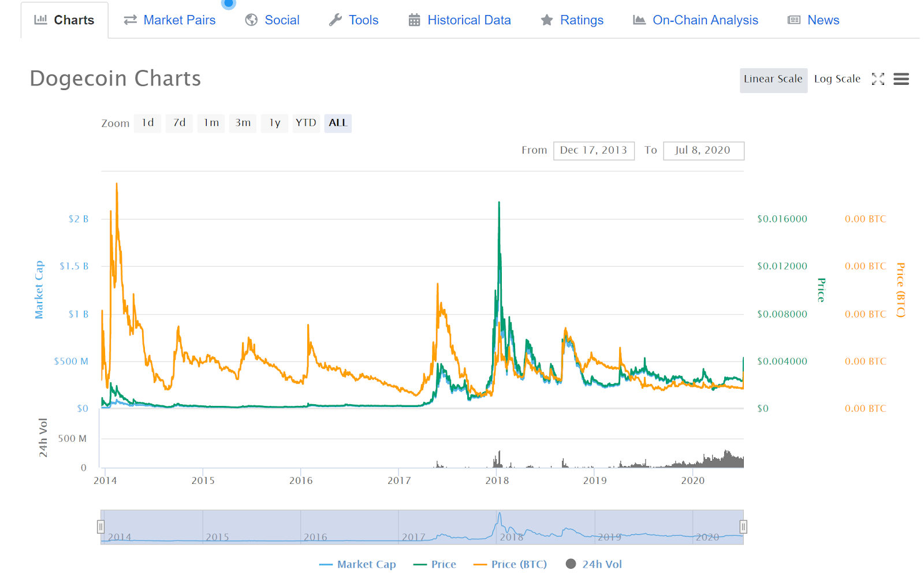Image resolution: width=924 pixels, height=574 pixels.
Task: Set zoom range to 1d
Action: [148, 123]
